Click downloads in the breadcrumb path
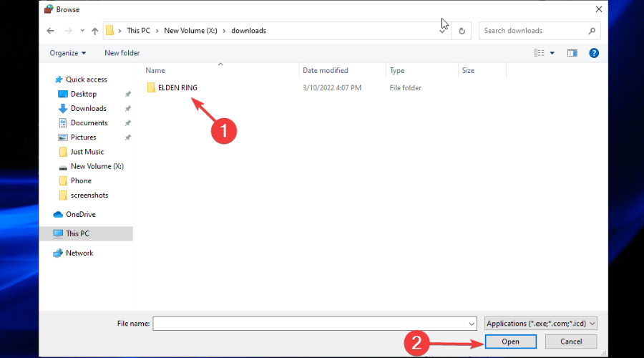Screen dimensions: 644x358 pos(248,30)
